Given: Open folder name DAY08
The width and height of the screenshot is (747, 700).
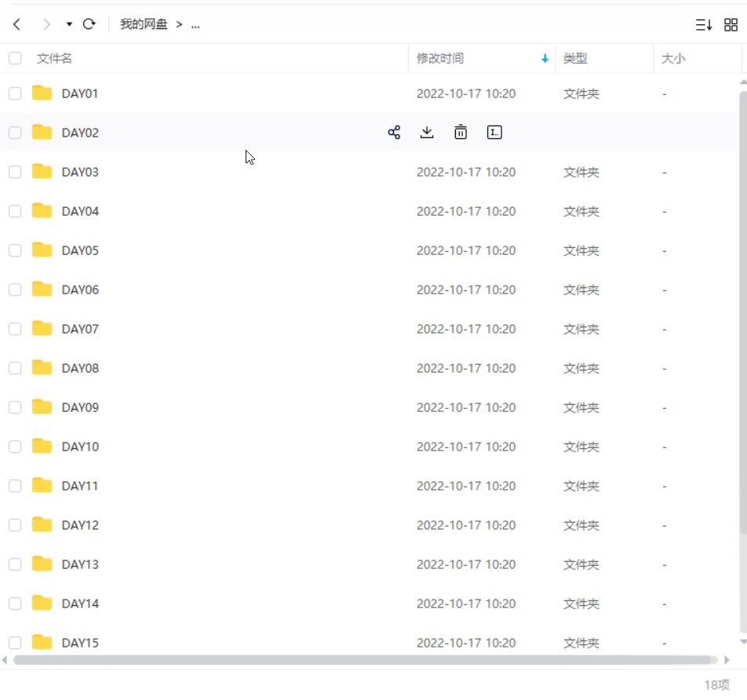Looking at the screenshot, I should 80,368.
